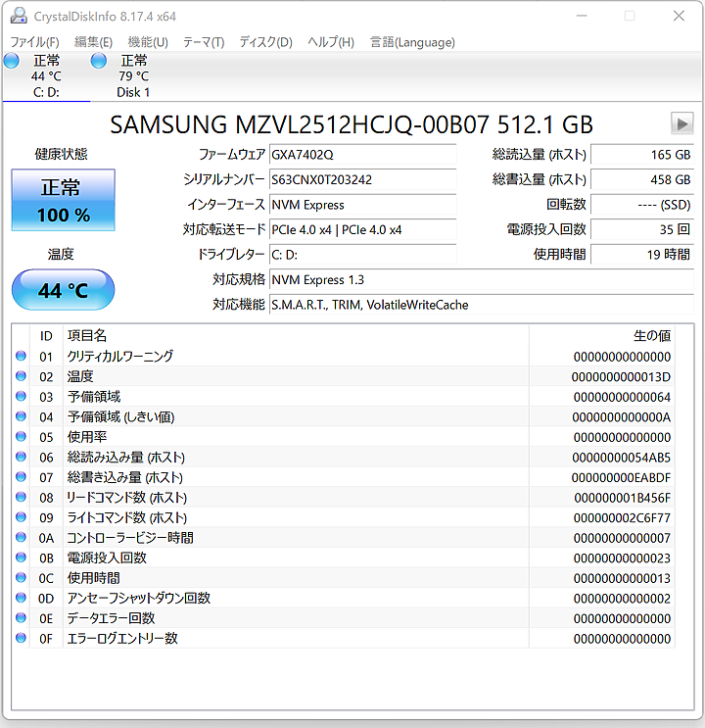Select the アンセーフシャットダウン回数 item name
Viewport: 705px width, 728px height.
pos(139,598)
